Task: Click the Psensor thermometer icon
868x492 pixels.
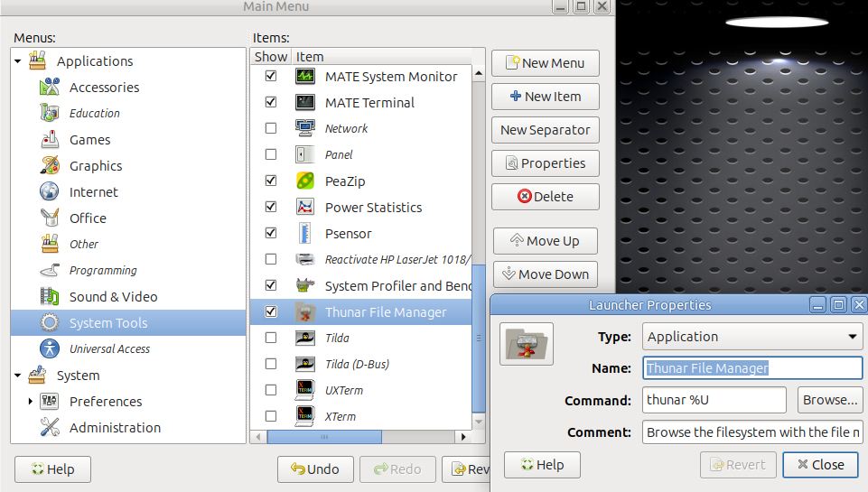Action: (305, 234)
